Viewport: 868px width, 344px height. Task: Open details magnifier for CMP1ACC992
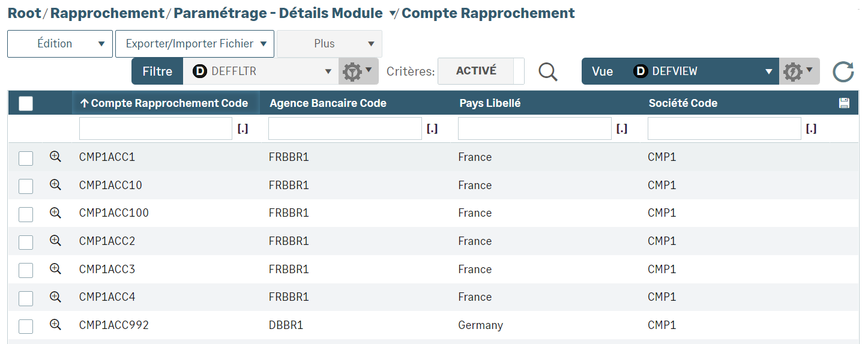pos(55,325)
